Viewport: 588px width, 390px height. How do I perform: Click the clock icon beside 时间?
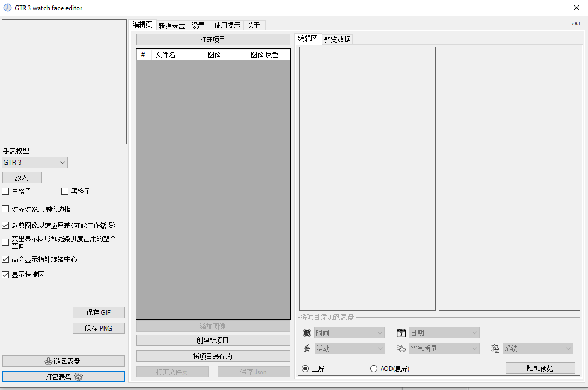(307, 333)
